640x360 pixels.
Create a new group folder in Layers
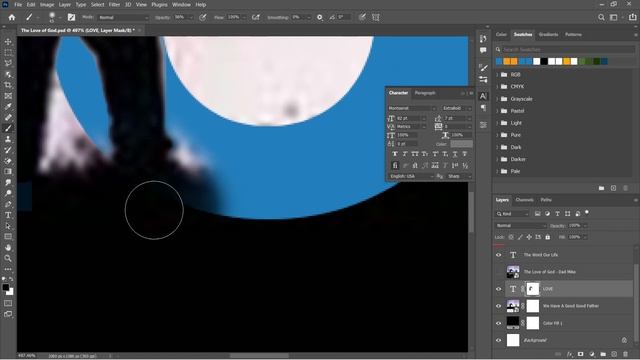[x=603, y=354]
